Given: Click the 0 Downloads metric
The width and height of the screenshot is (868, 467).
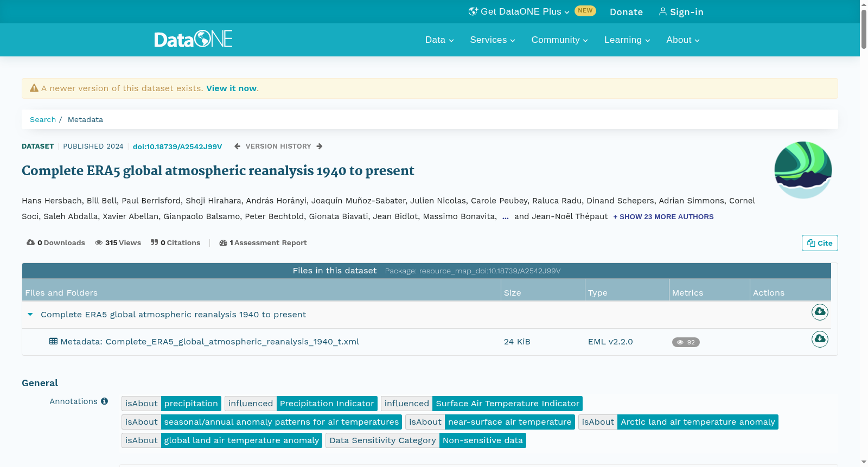Looking at the screenshot, I should coord(56,243).
